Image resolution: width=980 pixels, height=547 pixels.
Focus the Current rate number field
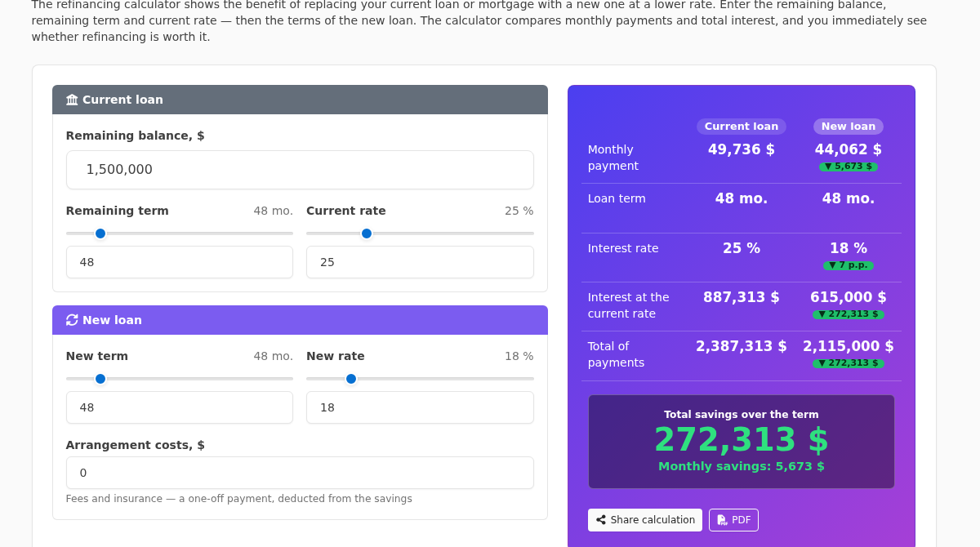coord(420,262)
